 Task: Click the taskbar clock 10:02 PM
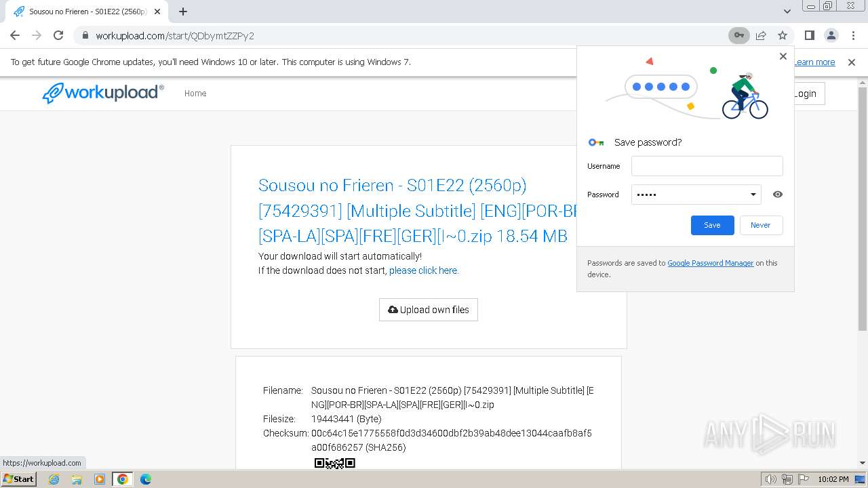click(x=833, y=479)
